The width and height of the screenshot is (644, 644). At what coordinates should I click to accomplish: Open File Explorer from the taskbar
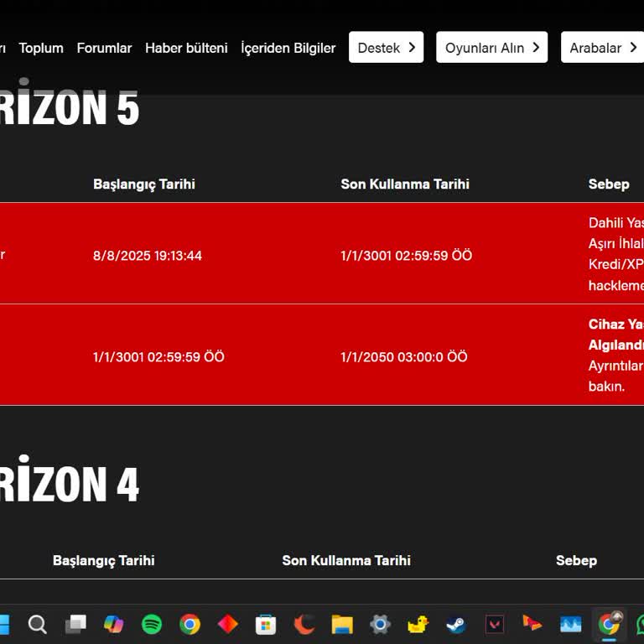[342, 624]
